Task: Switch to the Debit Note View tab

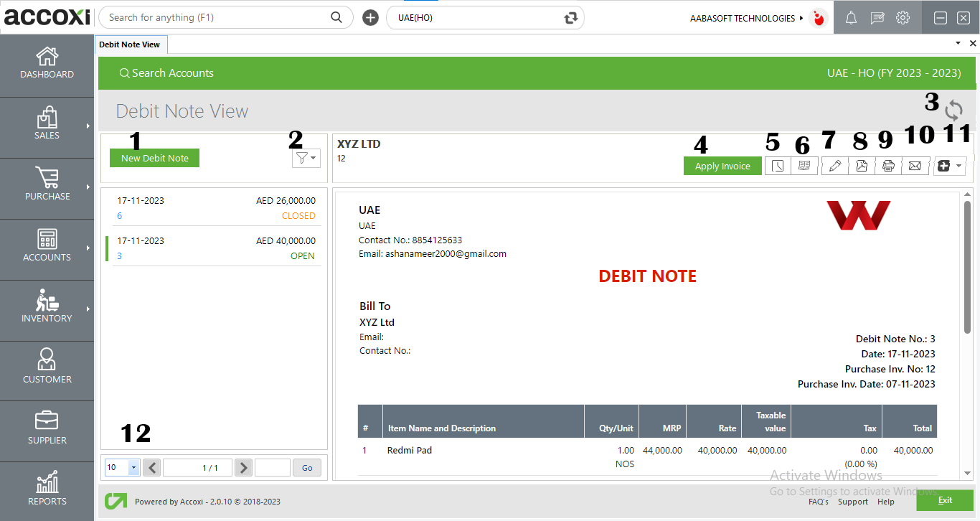Action: pos(131,44)
